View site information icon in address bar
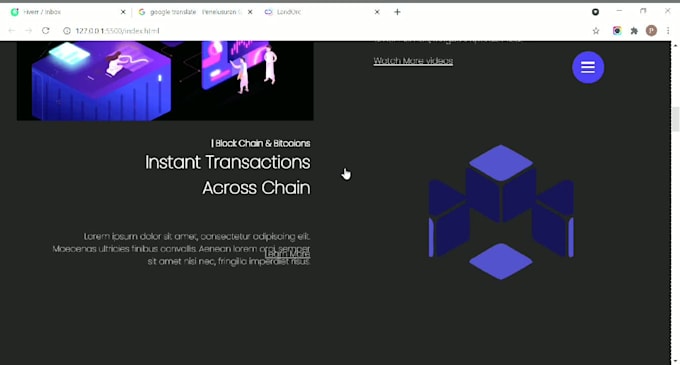The height and width of the screenshot is (365, 680). (67, 31)
